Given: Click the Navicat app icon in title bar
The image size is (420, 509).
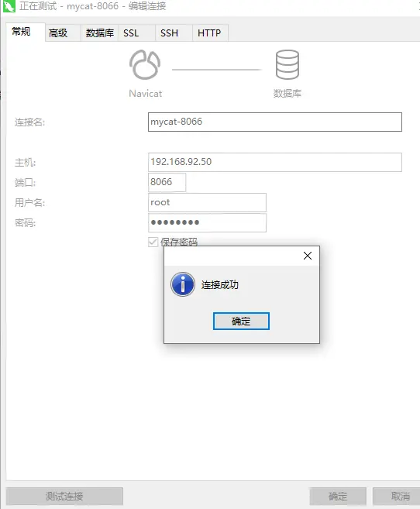Looking at the screenshot, I should (x=9, y=6).
